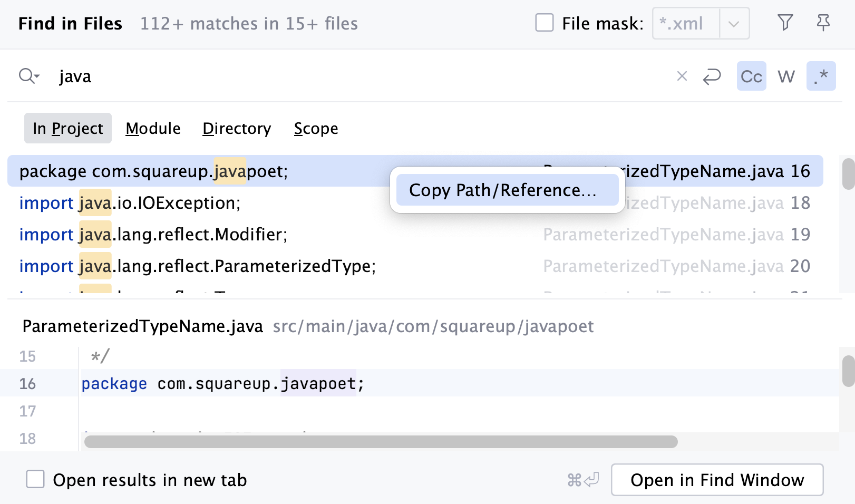Toggle Match Case (Cc) option
The height and width of the screenshot is (504, 855).
click(751, 76)
